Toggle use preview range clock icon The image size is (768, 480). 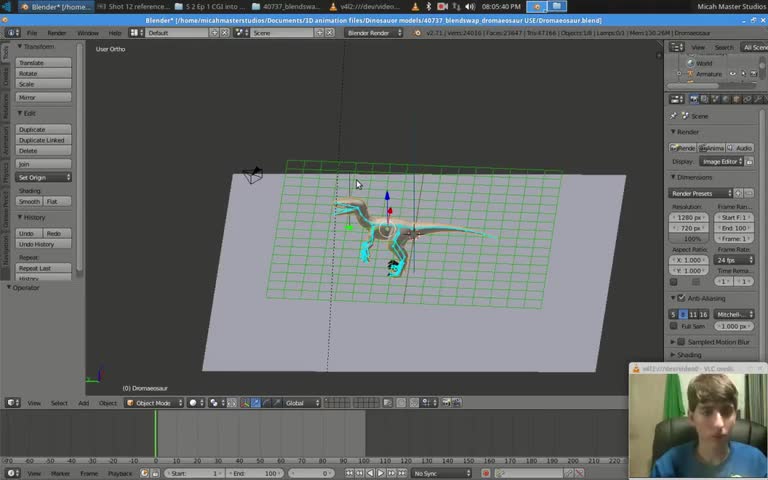pos(144,473)
